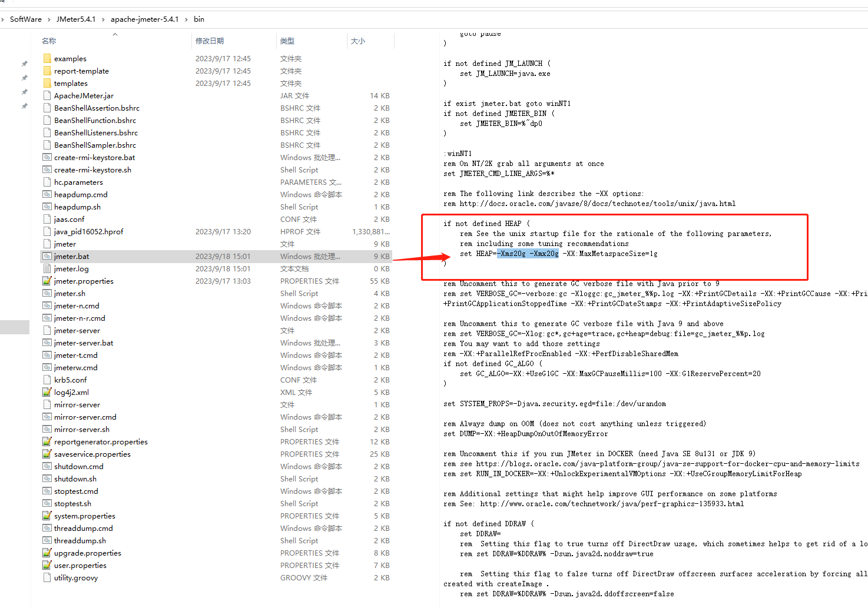Select the heapdump.sh file name
The image size is (868, 608).
(x=77, y=207)
